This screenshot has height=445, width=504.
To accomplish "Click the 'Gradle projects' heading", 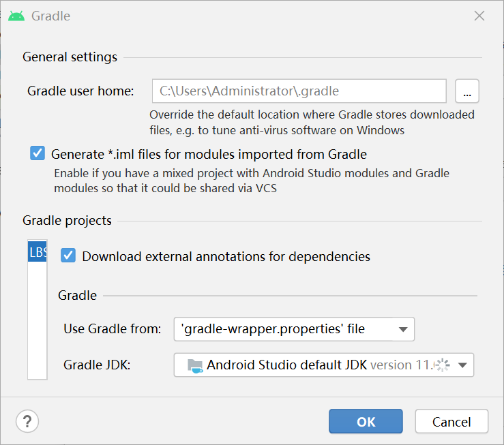I will click(x=68, y=221).
